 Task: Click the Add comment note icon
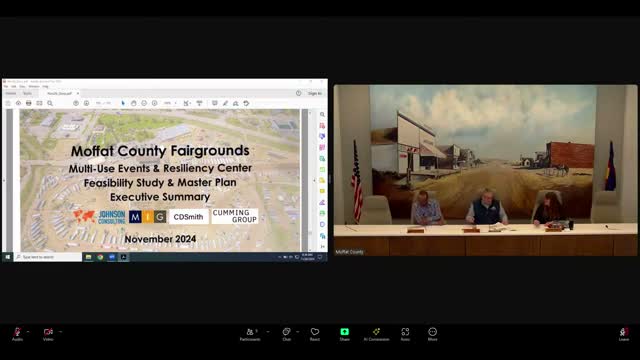214,103
